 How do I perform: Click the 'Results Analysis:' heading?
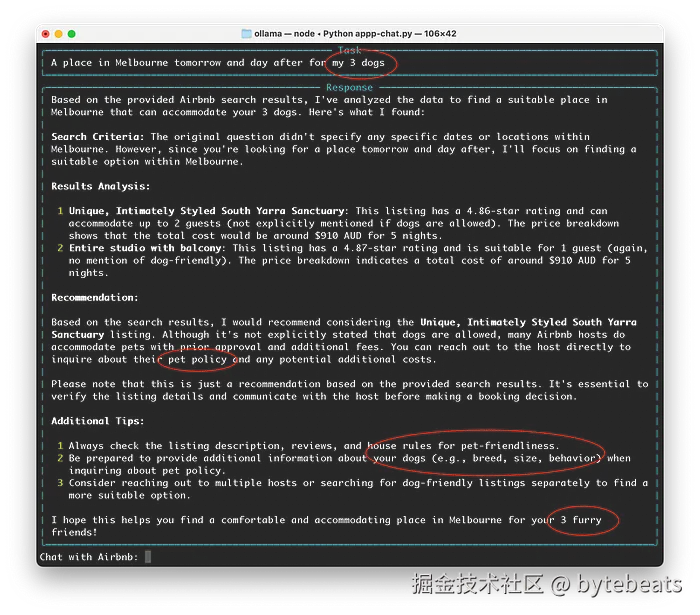[100, 187]
